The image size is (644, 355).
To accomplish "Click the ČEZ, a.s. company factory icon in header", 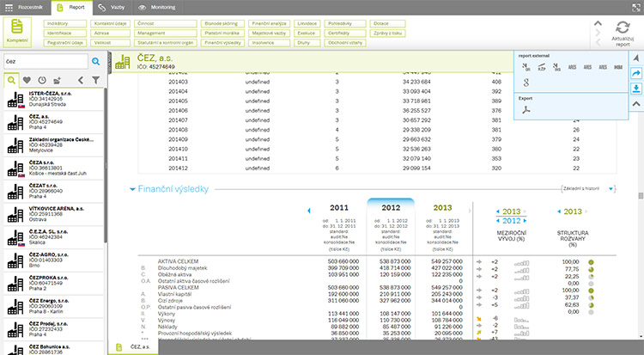I will [123, 62].
